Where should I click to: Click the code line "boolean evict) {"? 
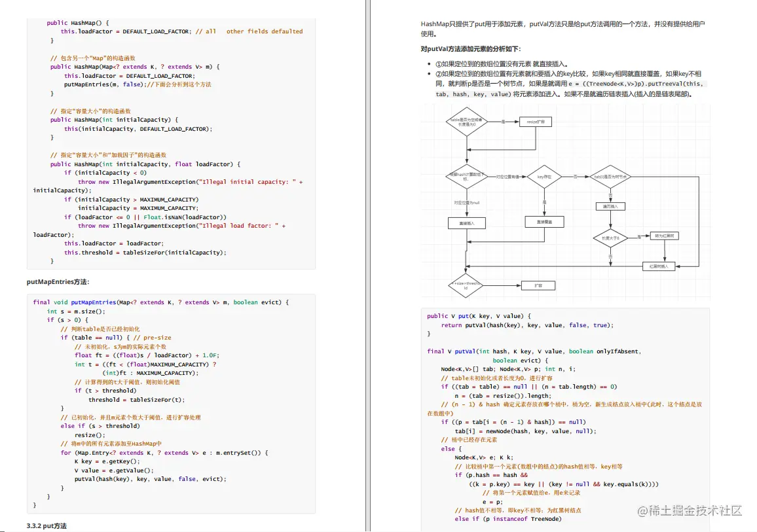pyautogui.click(x=521, y=361)
